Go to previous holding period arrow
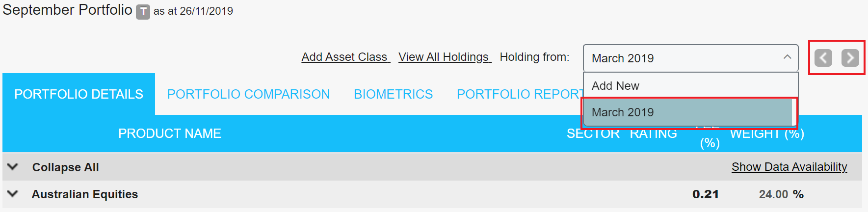 click(823, 58)
